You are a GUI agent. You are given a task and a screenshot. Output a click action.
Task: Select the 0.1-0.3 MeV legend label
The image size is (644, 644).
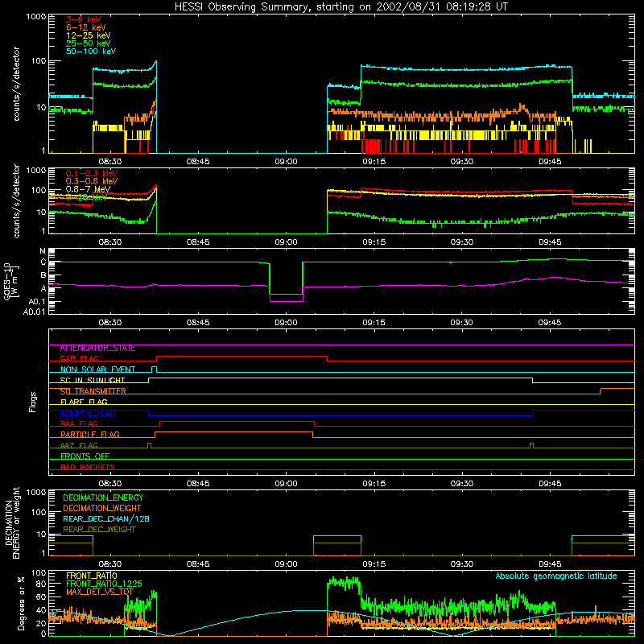(92, 173)
